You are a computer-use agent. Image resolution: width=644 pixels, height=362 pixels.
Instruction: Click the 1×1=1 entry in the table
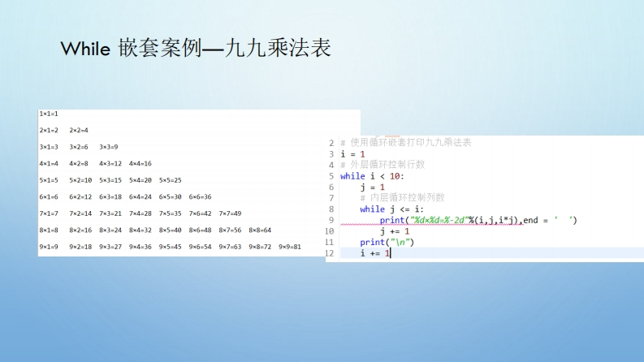(x=48, y=114)
